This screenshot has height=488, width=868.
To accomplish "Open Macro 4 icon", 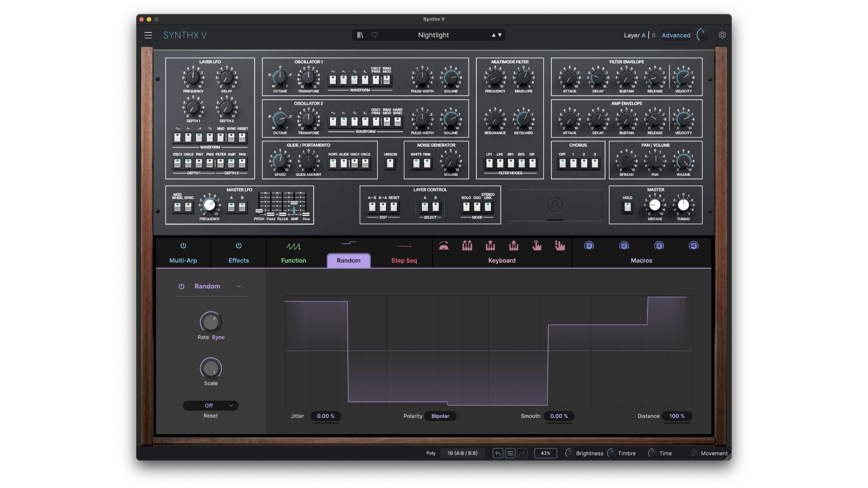I will pyautogui.click(x=693, y=246).
